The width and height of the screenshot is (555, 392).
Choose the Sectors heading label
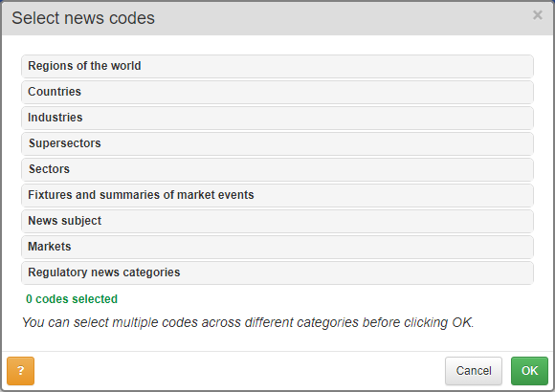coord(49,169)
